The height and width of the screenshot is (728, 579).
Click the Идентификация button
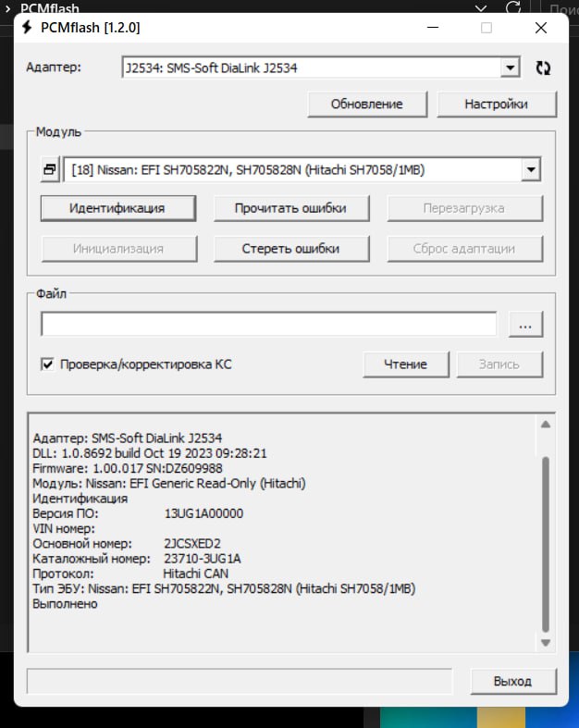(x=118, y=208)
